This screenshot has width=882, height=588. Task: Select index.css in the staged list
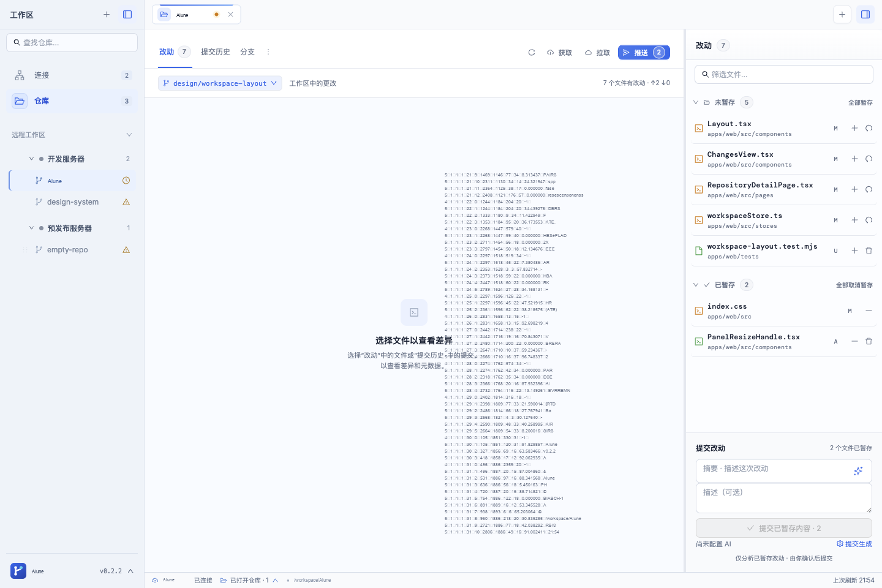pyautogui.click(x=784, y=311)
